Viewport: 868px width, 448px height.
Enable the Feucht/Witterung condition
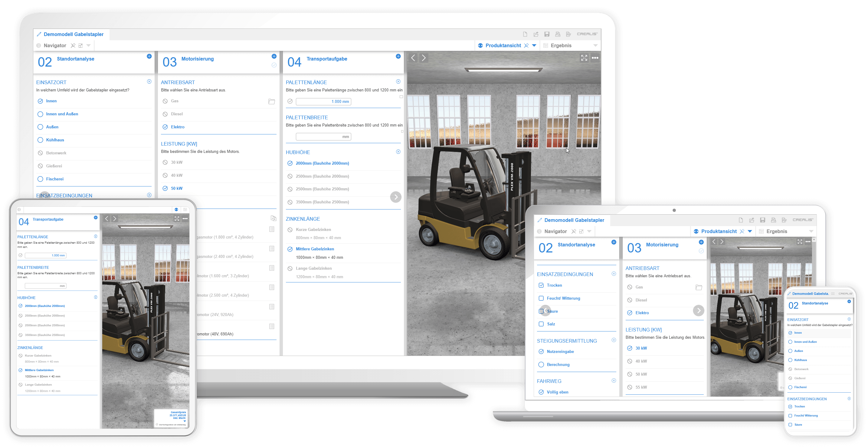[x=541, y=298]
